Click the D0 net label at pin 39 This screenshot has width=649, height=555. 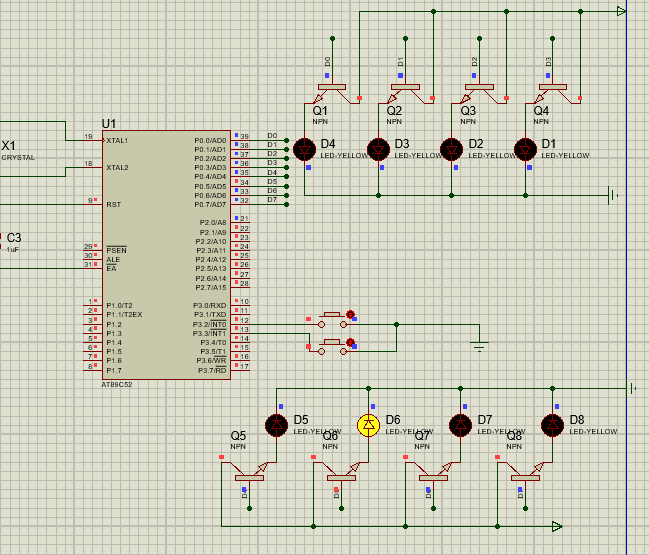(272, 136)
